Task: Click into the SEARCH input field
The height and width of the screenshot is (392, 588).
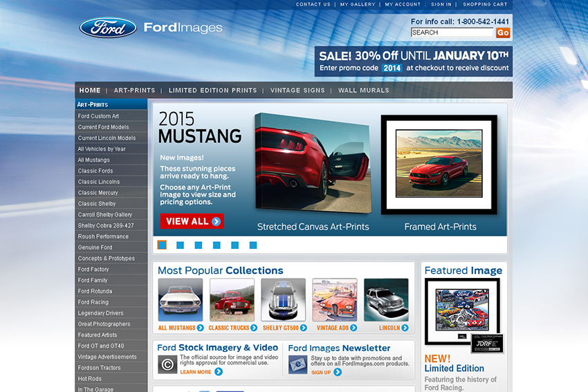Action: click(452, 32)
